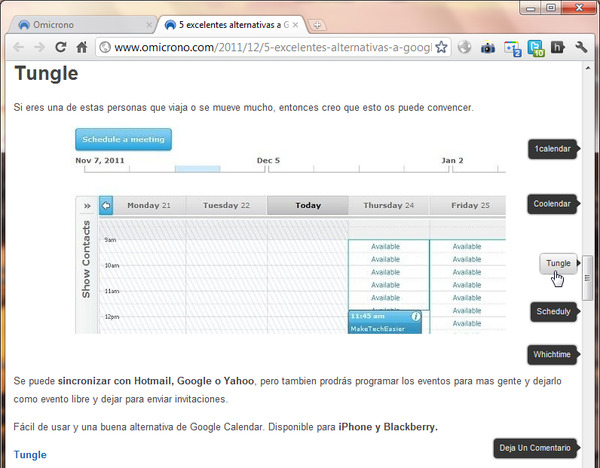Bookmark this page with the star icon
600x468 pixels.
pos(441,47)
